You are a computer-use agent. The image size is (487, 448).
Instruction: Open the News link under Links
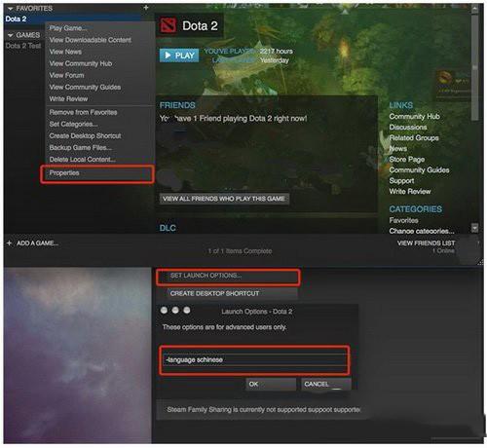pos(398,148)
